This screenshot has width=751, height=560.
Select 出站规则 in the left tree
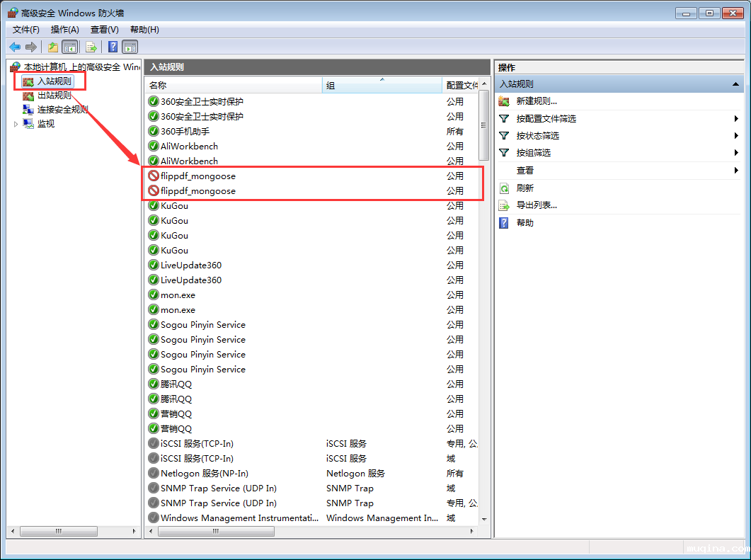pyautogui.click(x=54, y=96)
